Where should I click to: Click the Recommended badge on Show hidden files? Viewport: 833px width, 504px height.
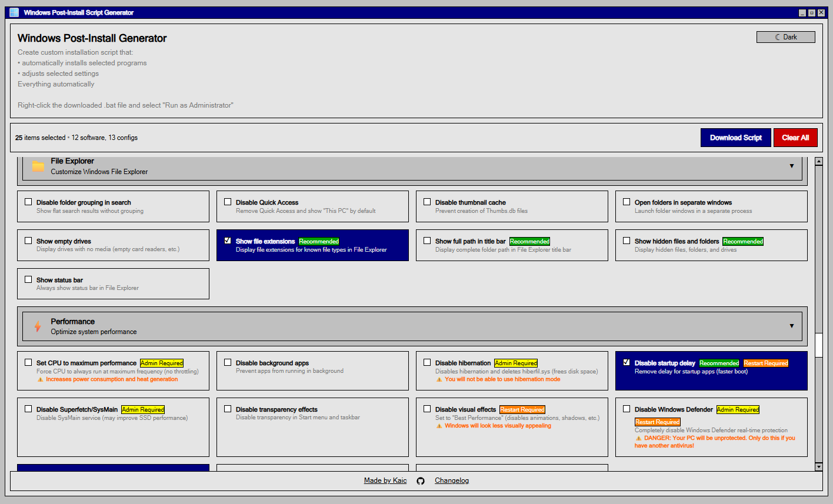coord(743,241)
